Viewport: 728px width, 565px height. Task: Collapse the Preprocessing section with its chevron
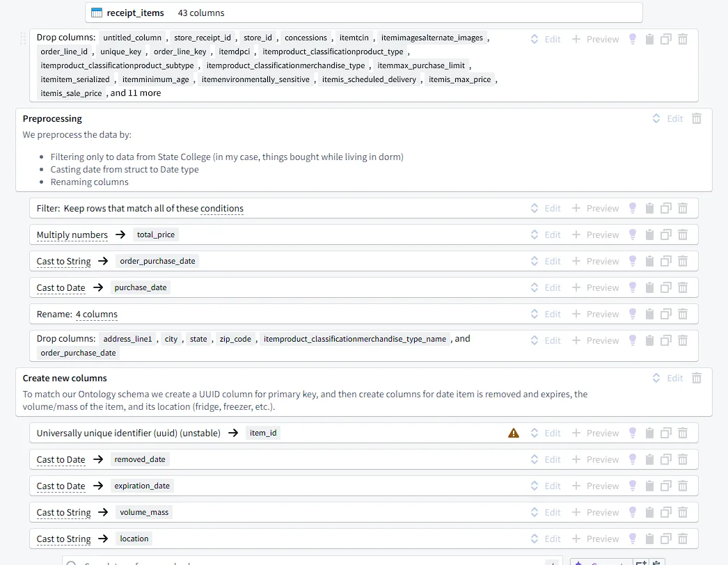click(x=656, y=118)
